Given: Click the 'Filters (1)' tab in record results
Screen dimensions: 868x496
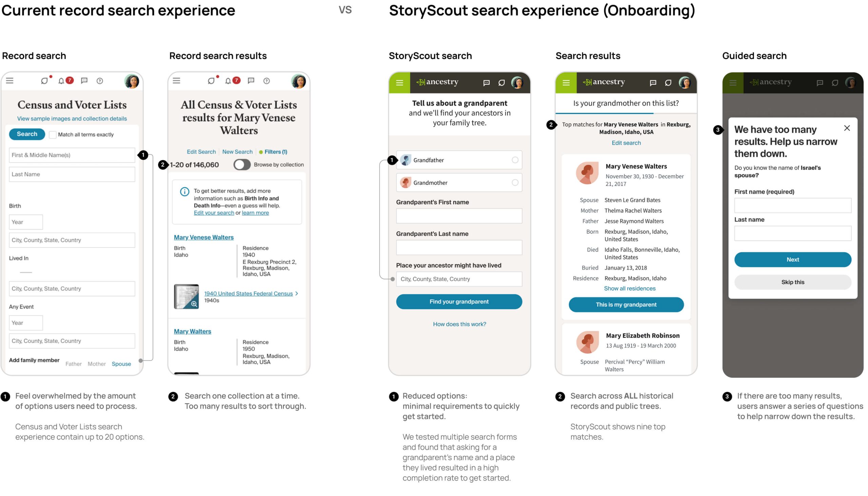Looking at the screenshot, I should [275, 151].
